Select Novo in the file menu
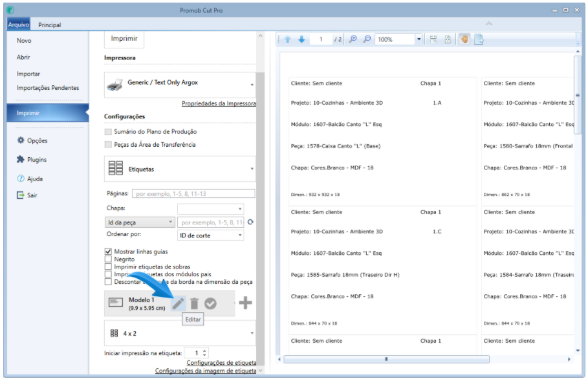Screen dimensions: 588x381 pos(24,41)
